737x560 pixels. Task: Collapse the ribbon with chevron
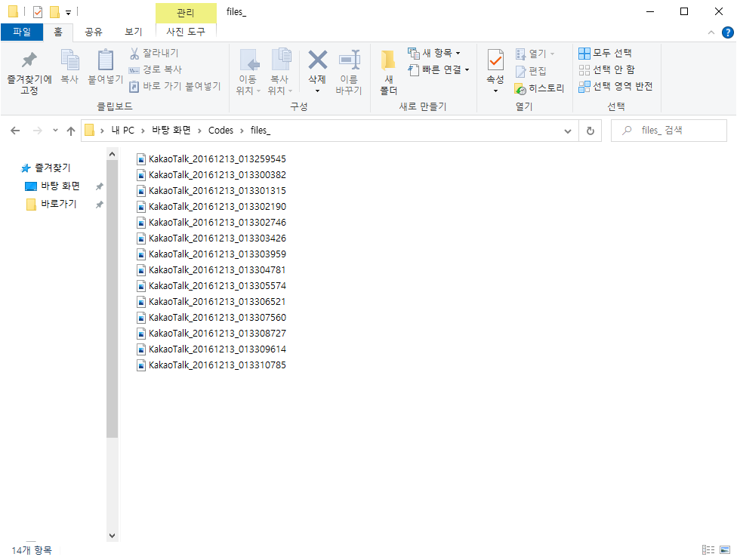[x=711, y=32]
